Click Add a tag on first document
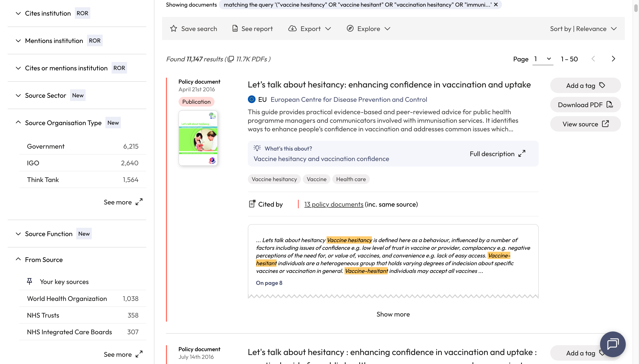Viewport: 639px width, 364px height. [x=585, y=86]
